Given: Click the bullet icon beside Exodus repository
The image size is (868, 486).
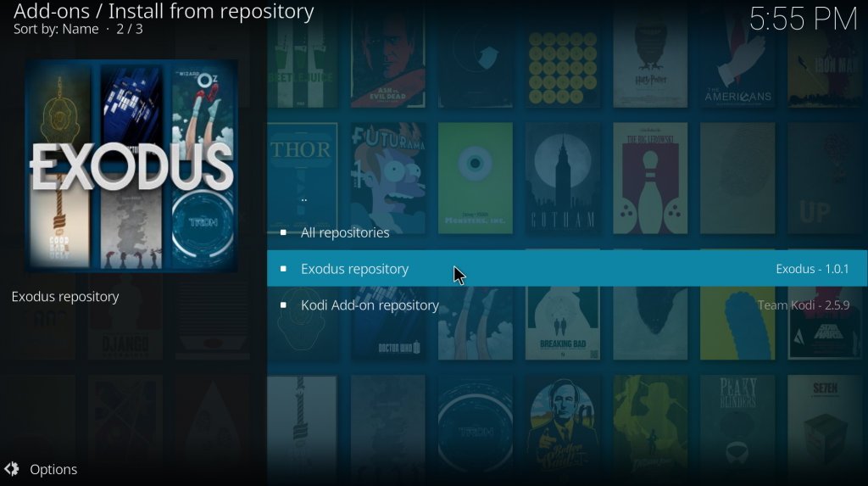Looking at the screenshot, I should click(x=283, y=269).
